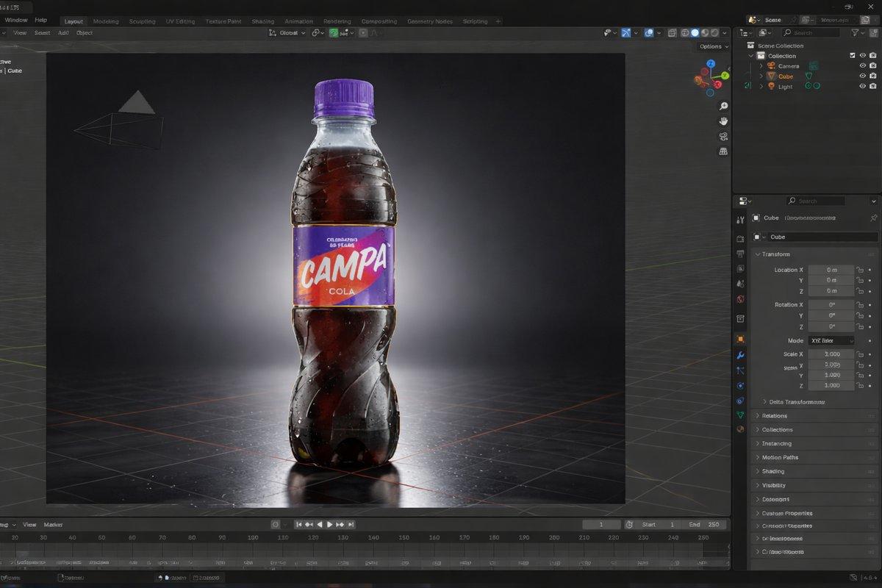Screen dimensions: 882x588
Task: Open the viewport View menu
Action: [20, 32]
